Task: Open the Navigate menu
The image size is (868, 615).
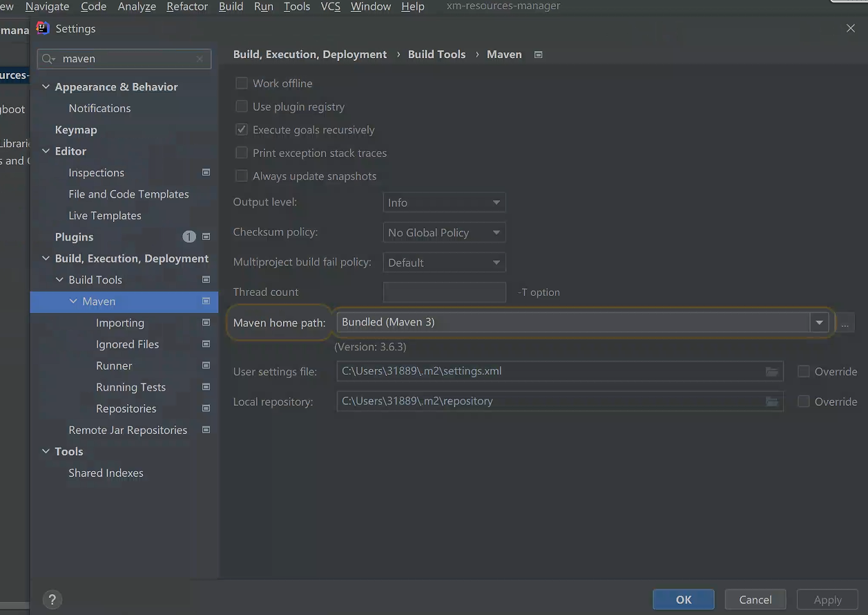Action: 47,6
